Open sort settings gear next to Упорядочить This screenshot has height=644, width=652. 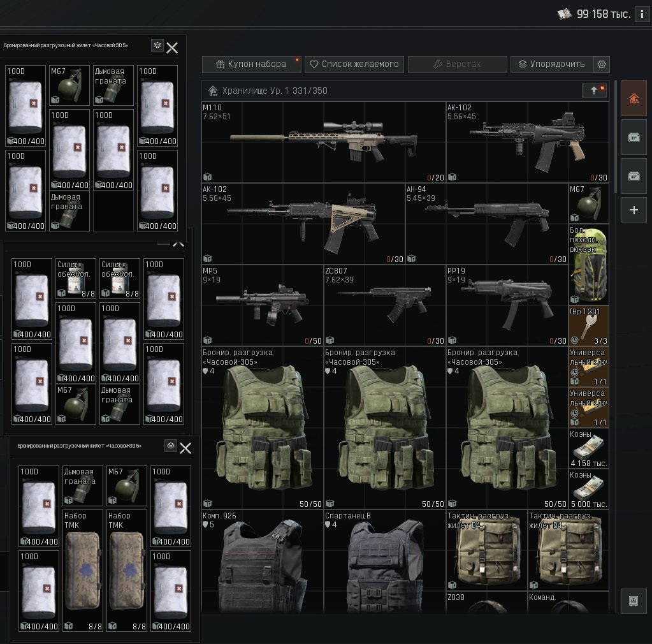602,64
